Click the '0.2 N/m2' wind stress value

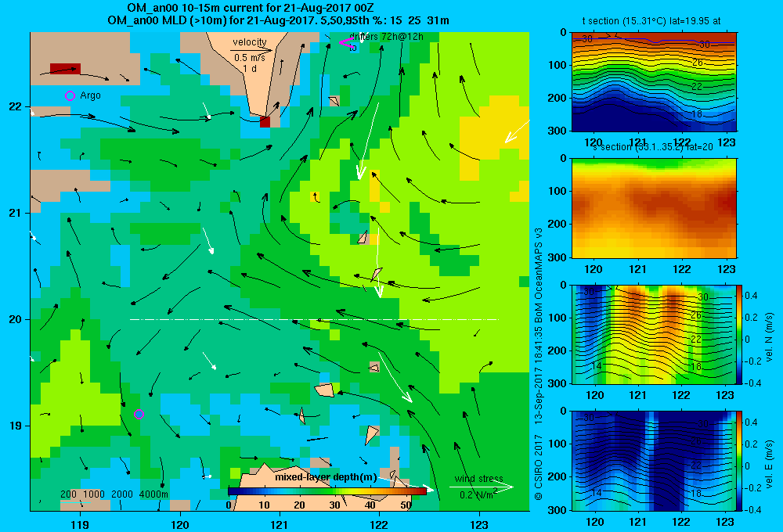(x=479, y=494)
